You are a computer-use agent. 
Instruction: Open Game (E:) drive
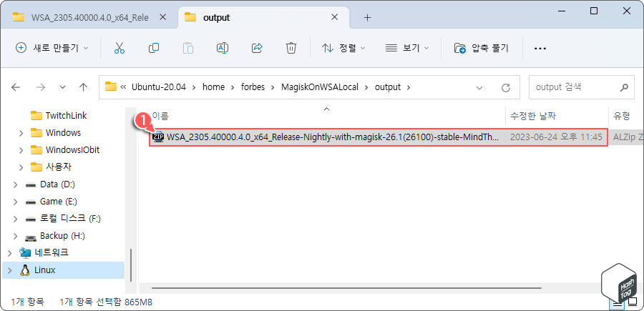pos(59,202)
